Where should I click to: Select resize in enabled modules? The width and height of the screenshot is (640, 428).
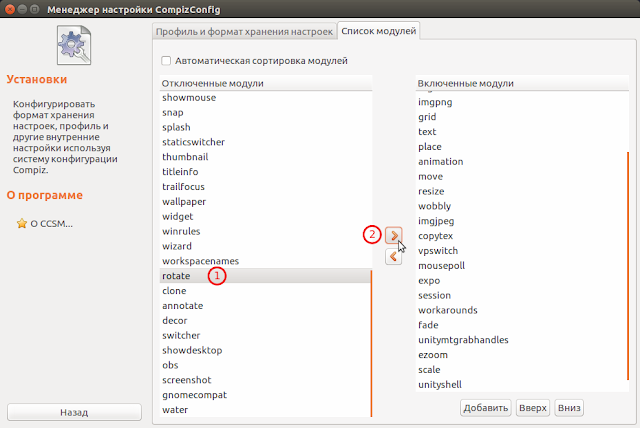pos(521,191)
